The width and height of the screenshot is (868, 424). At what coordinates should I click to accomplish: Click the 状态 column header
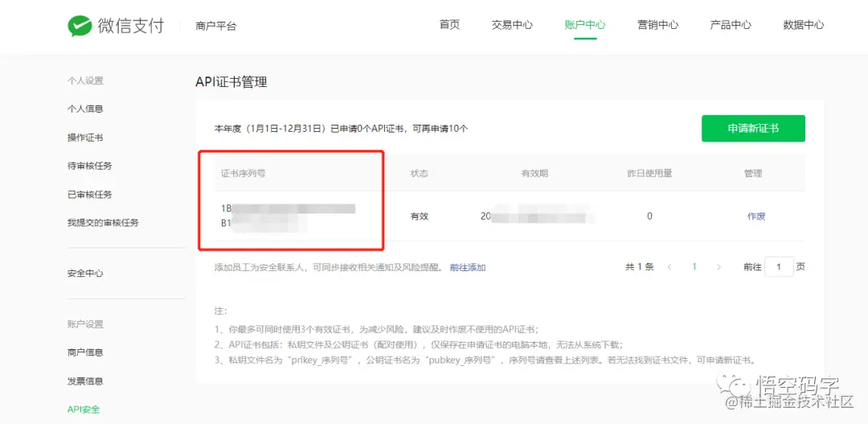(419, 174)
